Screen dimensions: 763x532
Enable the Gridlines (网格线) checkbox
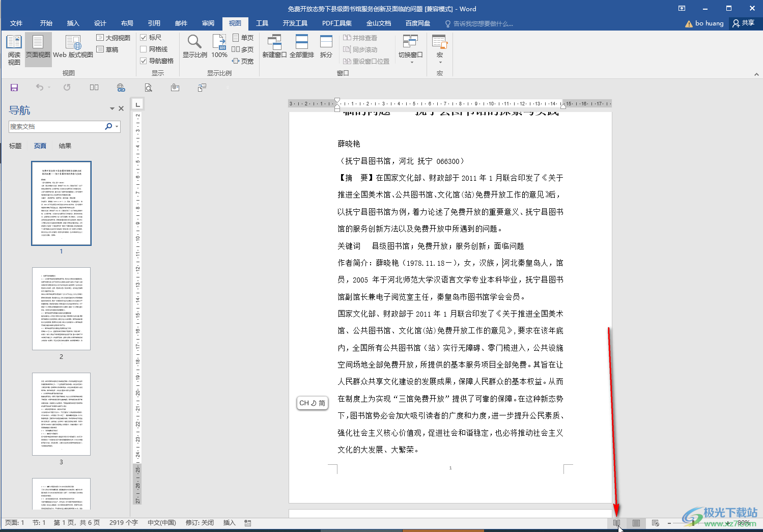(144, 49)
